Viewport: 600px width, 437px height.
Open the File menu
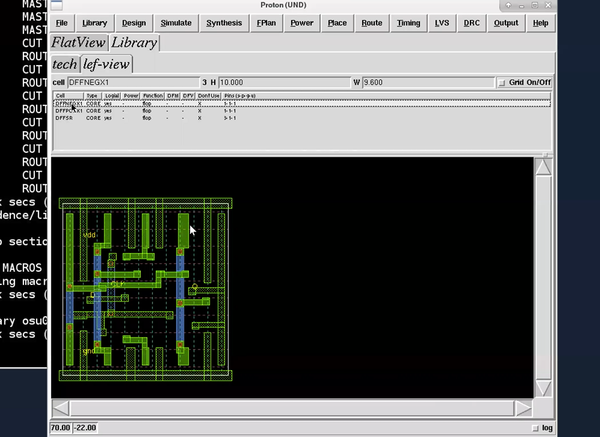pos(62,23)
